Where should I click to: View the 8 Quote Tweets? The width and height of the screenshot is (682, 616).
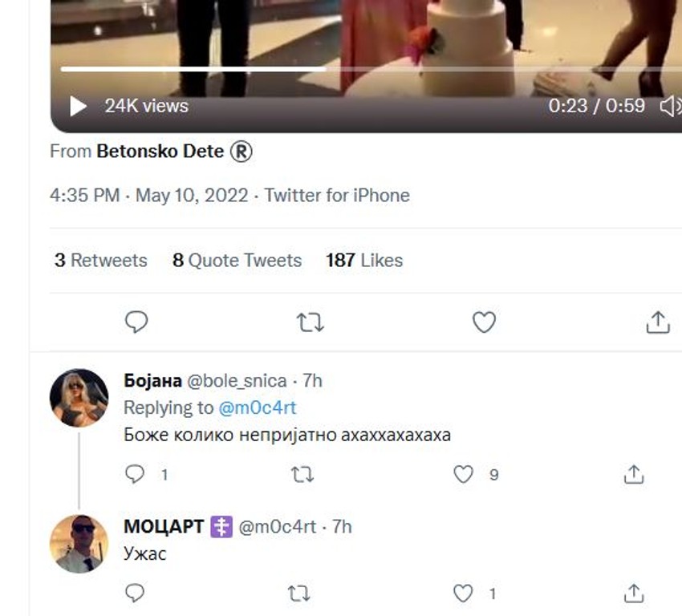[x=237, y=260]
